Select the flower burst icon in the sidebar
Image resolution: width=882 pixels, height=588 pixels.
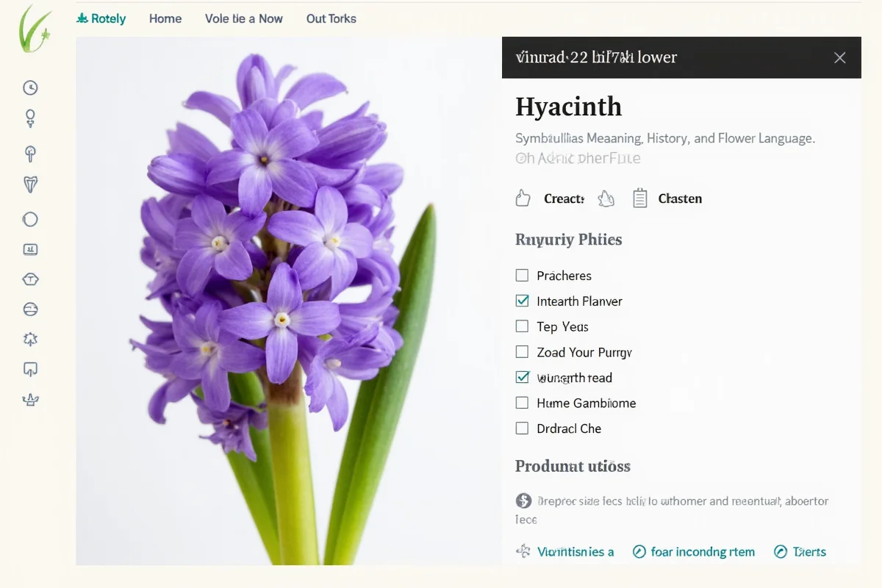point(30,339)
